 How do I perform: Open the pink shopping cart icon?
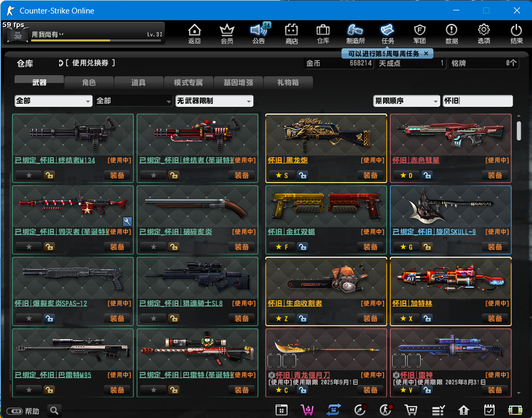[x=307, y=410]
